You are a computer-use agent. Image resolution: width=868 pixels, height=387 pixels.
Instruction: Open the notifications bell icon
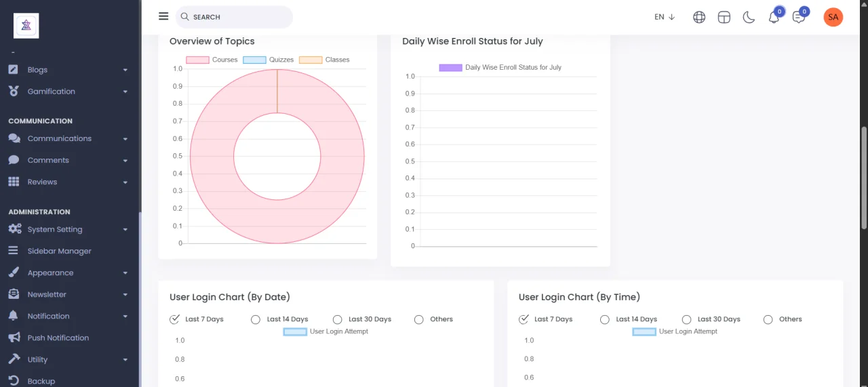(x=774, y=17)
